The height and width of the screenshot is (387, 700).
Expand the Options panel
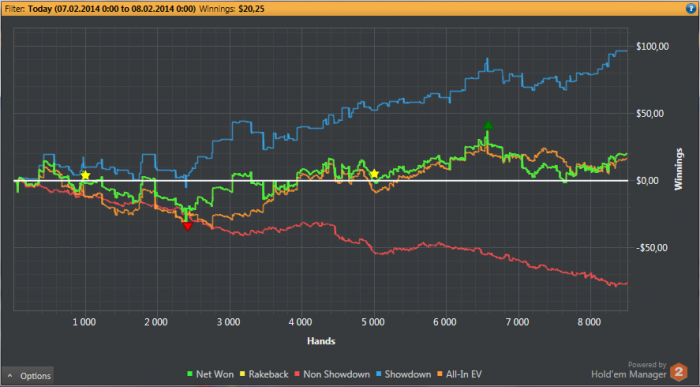tap(28, 376)
